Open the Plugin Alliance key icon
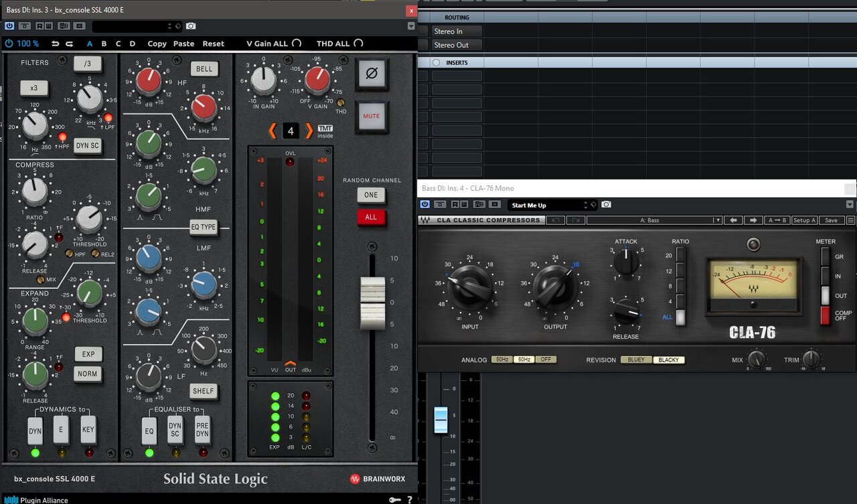The height and width of the screenshot is (504, 857). pyautogui.click(x=394, y=499)
